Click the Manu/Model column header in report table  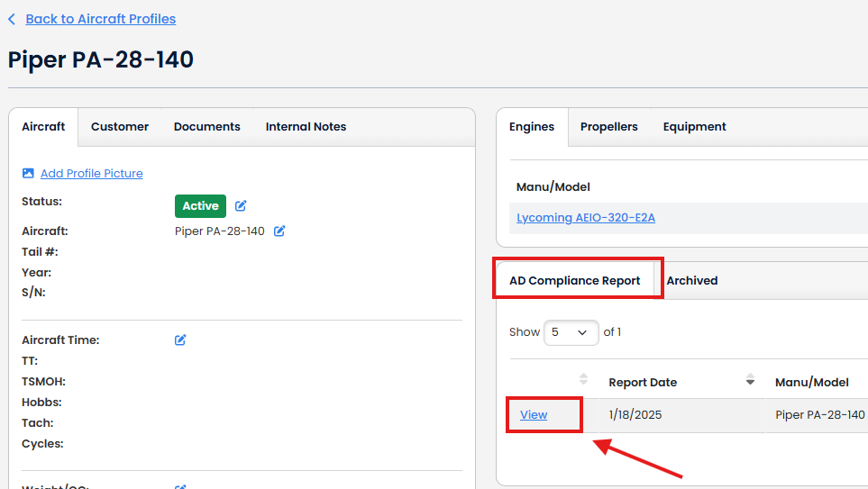coord(811,382)
